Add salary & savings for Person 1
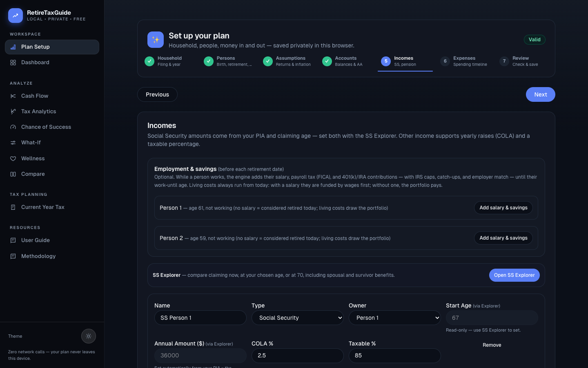The height and width of the screenshot is (368, 588). click(x=503, y=208)
